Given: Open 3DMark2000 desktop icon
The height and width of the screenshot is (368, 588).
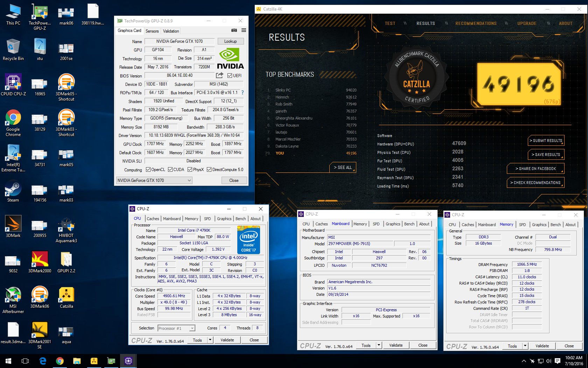Looking at the screenshot, I should tap(40, 262).
